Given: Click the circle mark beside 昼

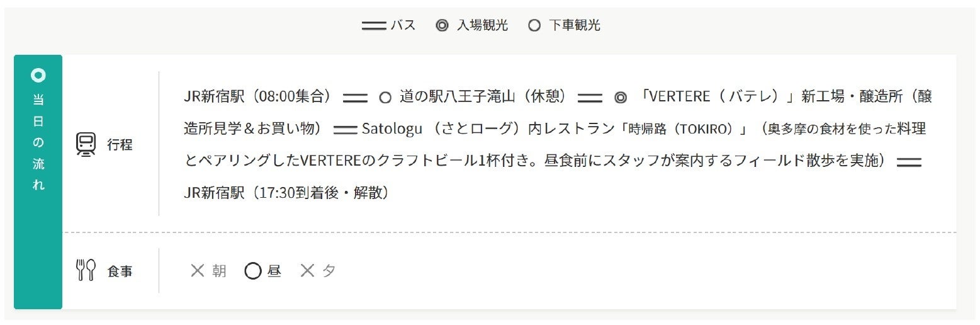Looking at the screenshot, I should (252, 271).
